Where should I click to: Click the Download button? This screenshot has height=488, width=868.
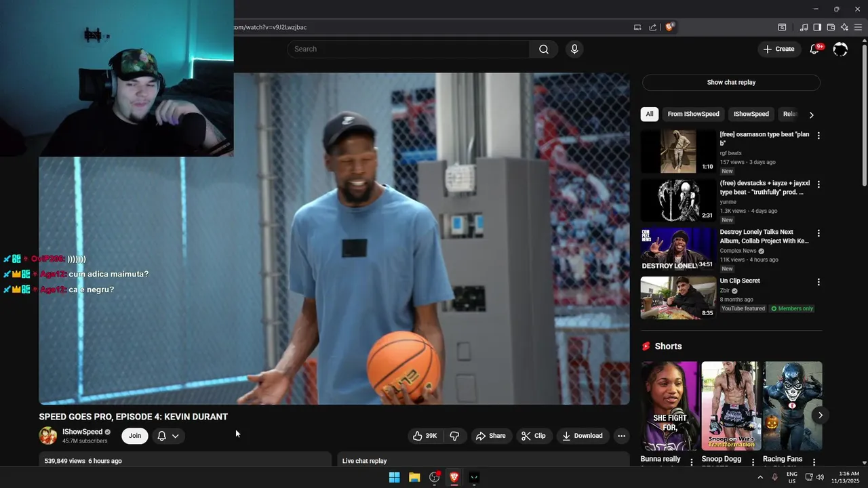click(583, 436)
